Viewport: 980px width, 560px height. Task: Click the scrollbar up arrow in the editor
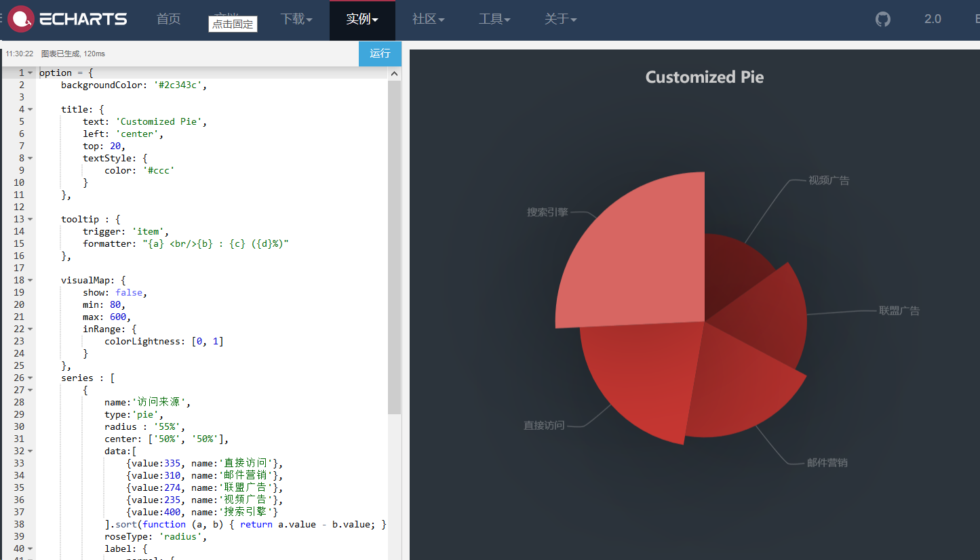point(395,73)
